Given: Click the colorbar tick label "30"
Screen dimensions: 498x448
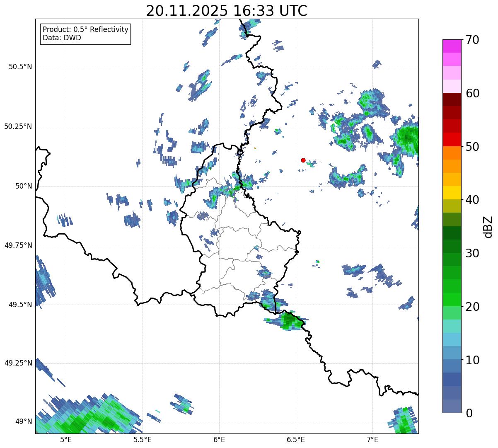Looking at the screenshot, I should (472, 253).
